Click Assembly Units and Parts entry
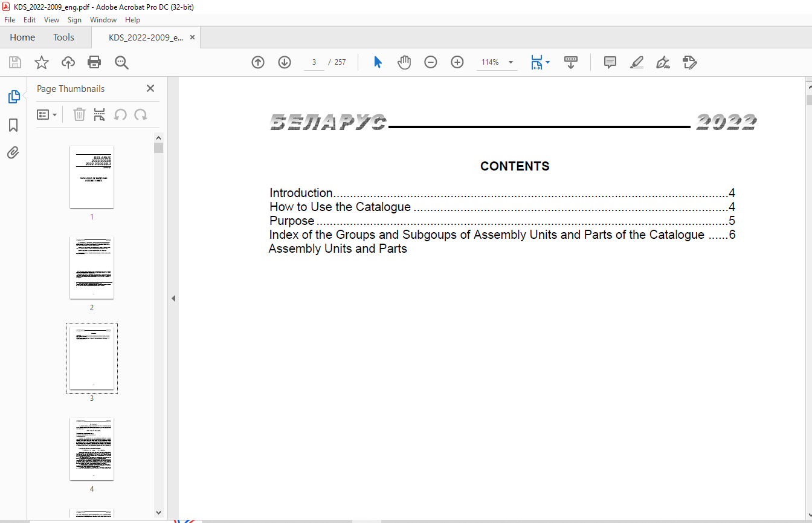The height and width of the screenshot is (523, 812). tap(338, 249)
